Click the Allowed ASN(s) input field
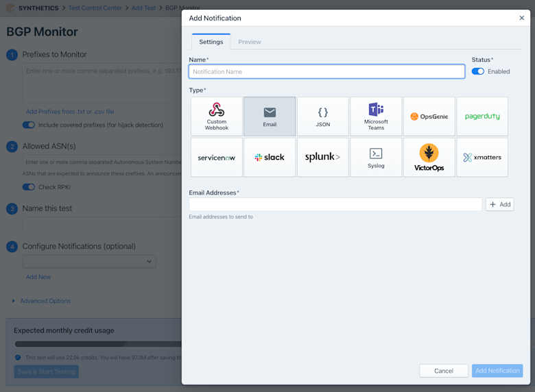Screen dimensions: 535x392 click(102, 162)
